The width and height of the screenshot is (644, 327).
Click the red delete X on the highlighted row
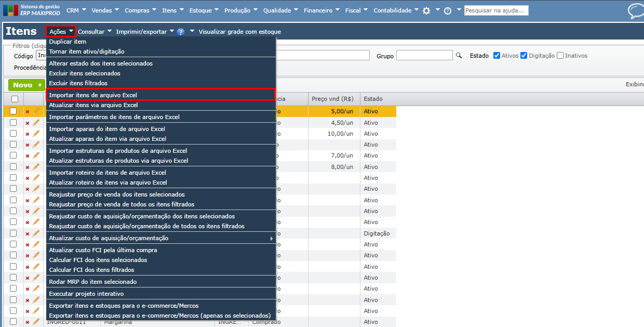28,111
